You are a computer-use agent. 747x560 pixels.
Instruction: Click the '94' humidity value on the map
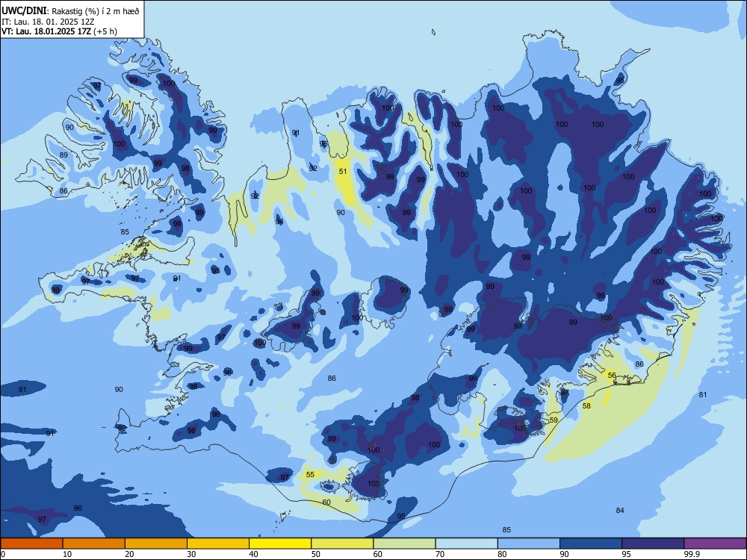pos(279,222)
